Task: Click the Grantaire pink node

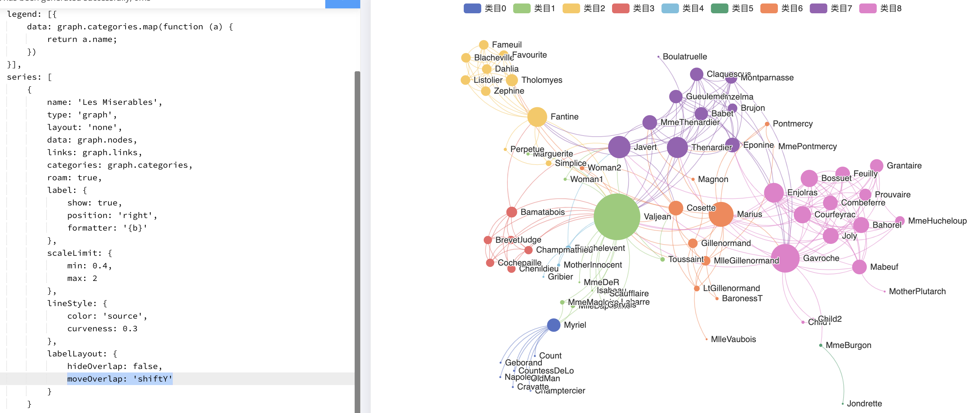Action: (x=876, y=166)
